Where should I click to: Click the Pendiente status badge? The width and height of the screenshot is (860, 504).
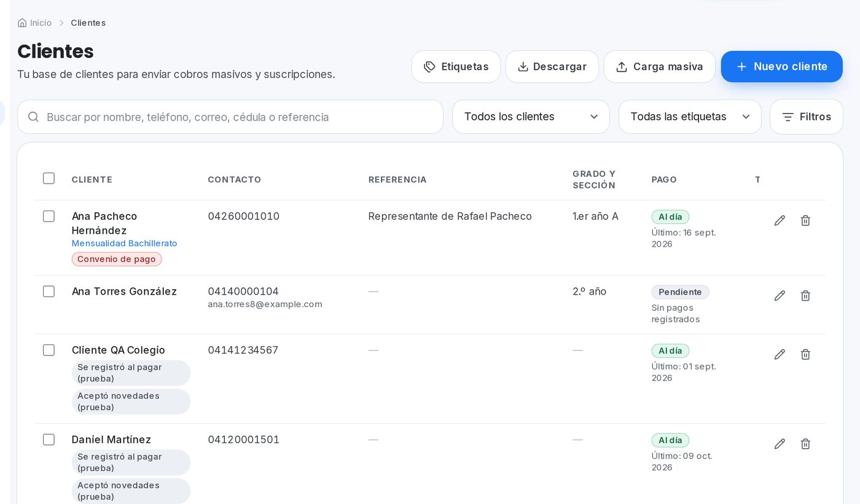coord(680,292)
